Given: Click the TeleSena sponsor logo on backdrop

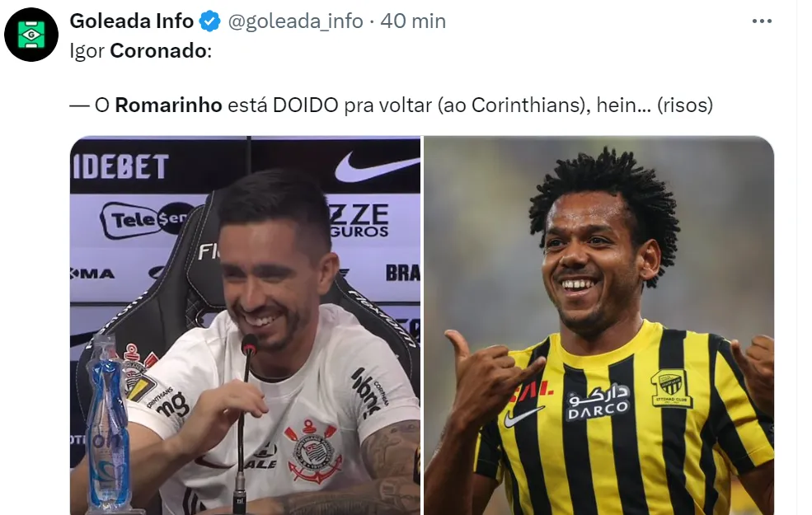Looking at the screenshot, I should coord(146,219).
